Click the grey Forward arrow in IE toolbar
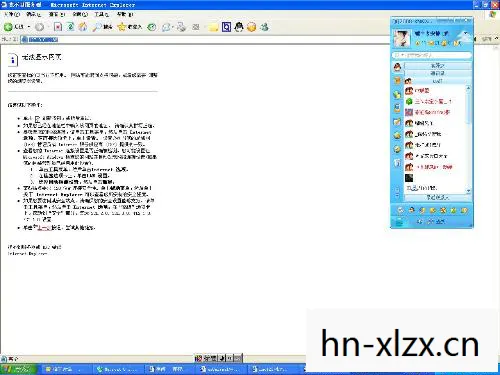500x375 pixels. (x=39, y=27)
